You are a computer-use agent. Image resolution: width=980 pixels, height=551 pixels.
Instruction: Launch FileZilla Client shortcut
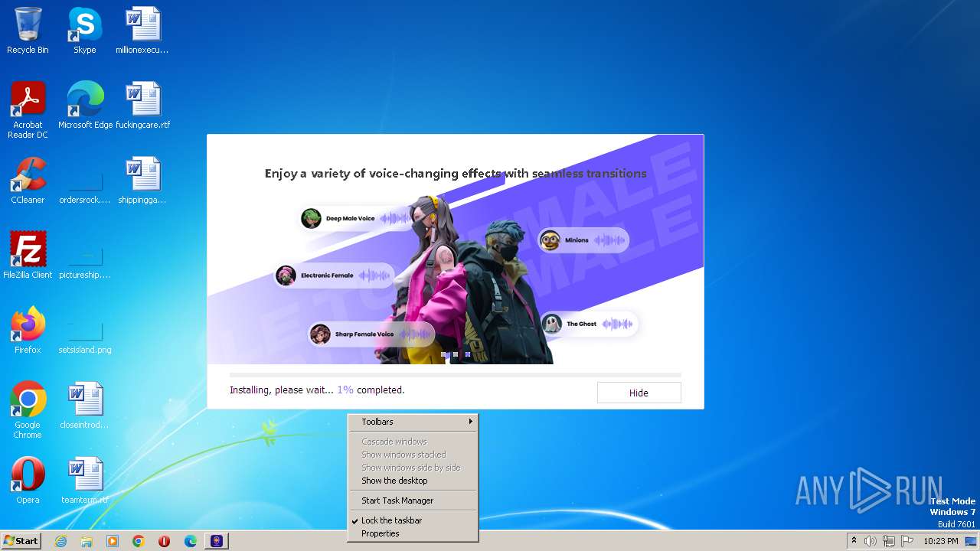click(28, 256)
